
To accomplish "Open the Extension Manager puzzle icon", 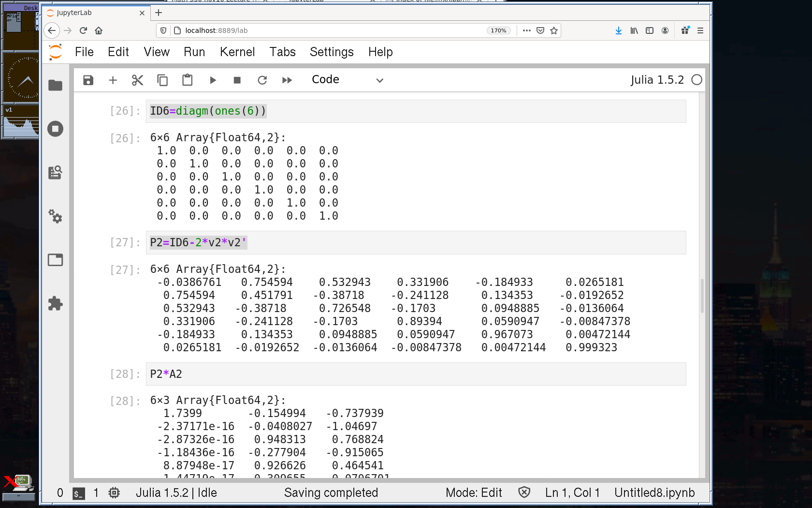I will coord(56,303).
